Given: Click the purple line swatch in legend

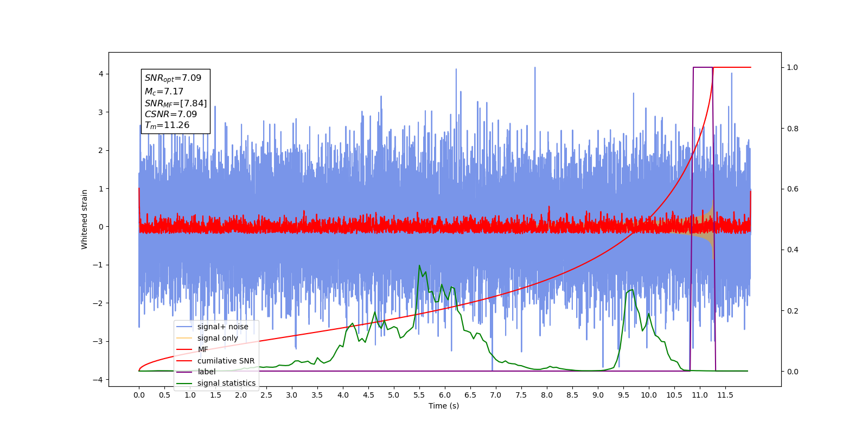Looking at the screenshot, I should [x=184, y=372].
